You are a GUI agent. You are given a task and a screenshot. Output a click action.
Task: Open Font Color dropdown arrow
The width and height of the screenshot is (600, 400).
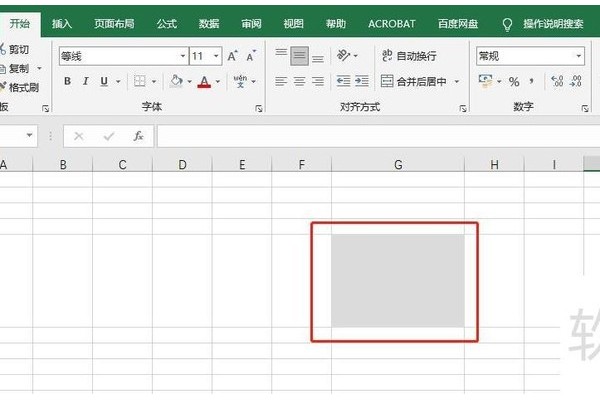(x=218, y=82)
